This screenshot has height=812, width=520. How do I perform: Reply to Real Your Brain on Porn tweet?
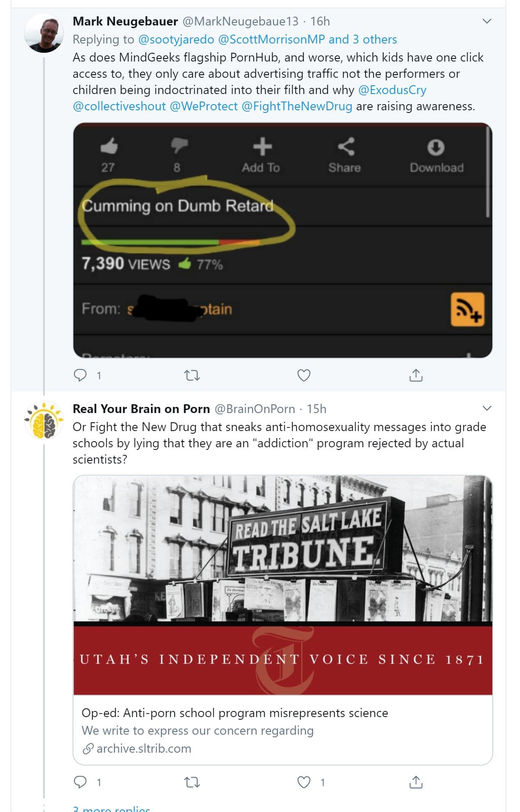coord(80,782)
